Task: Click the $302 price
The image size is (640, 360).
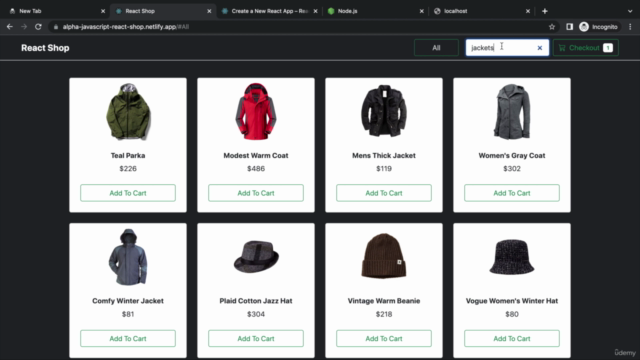Action: pos(512,169)
